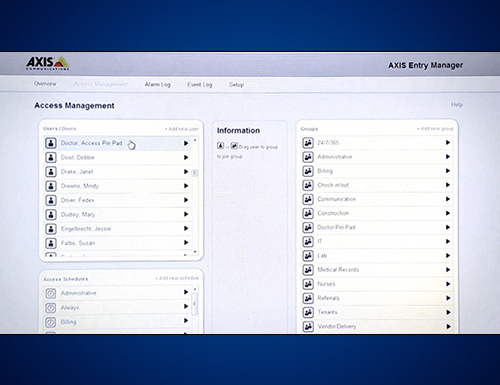Expand the Dudley, Mary entry arrow
The height and width of the screenshot is (385, 500).
(x=186, y=214)
